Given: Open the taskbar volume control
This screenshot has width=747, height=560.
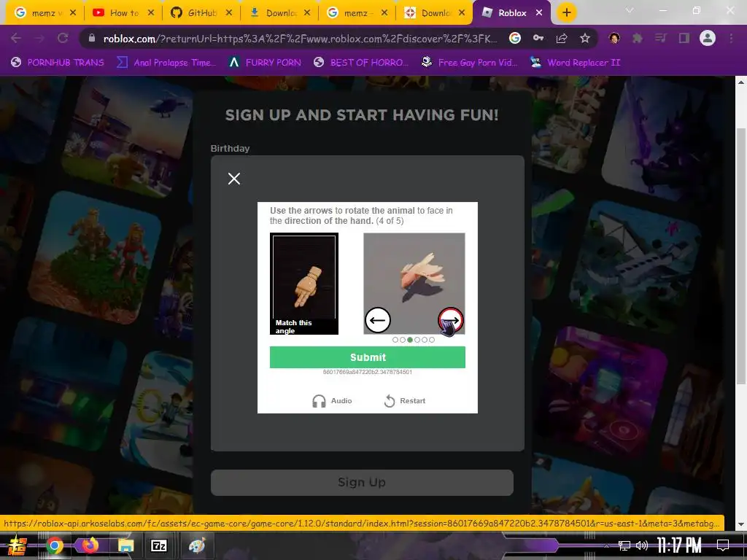Looking at the screenshot, I should (x=642, y=545).
